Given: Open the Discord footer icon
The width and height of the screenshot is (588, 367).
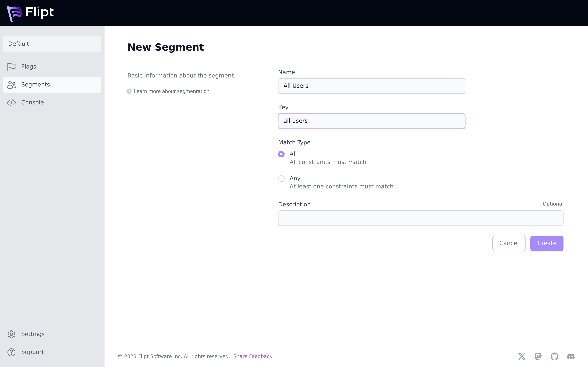Looking at the screenshot, I should 570,356.
